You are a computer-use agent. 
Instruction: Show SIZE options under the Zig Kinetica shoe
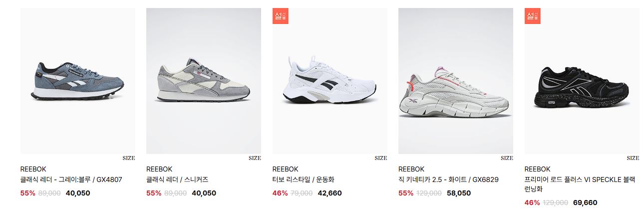pyautogui.click(x=507, y=158)
